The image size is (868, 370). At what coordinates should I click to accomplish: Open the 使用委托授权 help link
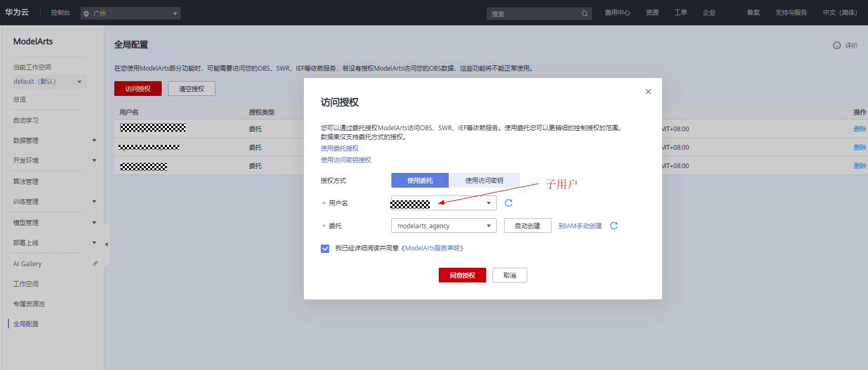[340, 149]
